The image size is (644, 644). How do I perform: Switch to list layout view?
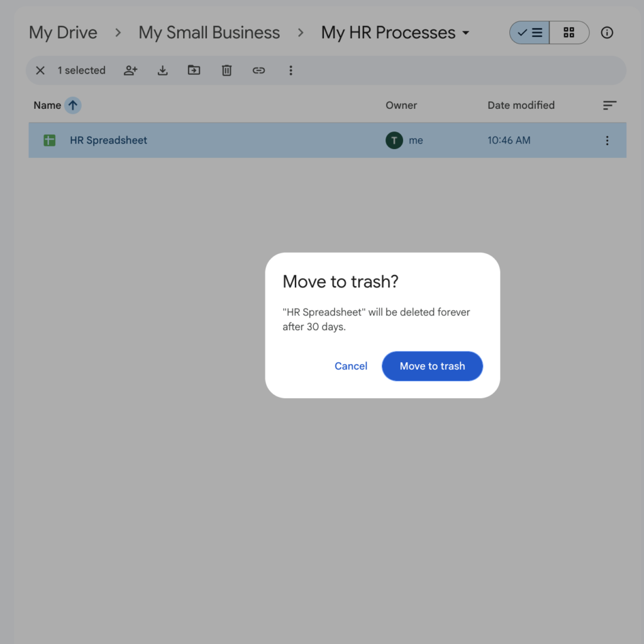coord(530,33)
